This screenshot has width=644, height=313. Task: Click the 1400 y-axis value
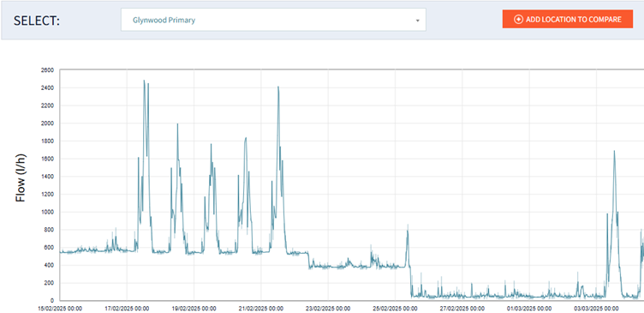(47, 177)
